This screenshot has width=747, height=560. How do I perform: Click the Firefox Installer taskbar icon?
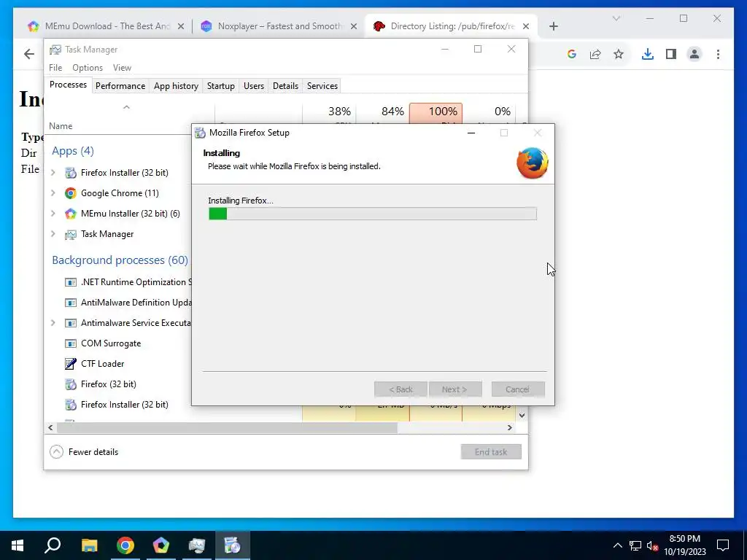click(233, 545)
